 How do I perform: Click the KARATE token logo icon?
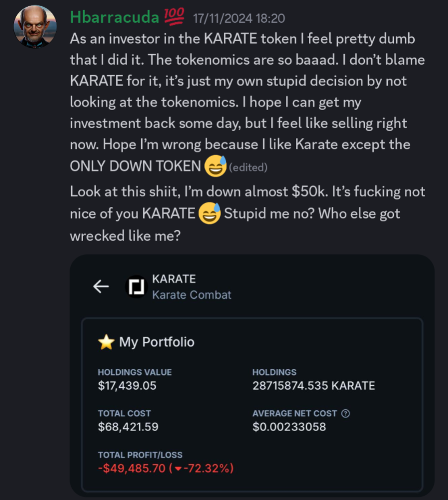[x=138, y=287]
